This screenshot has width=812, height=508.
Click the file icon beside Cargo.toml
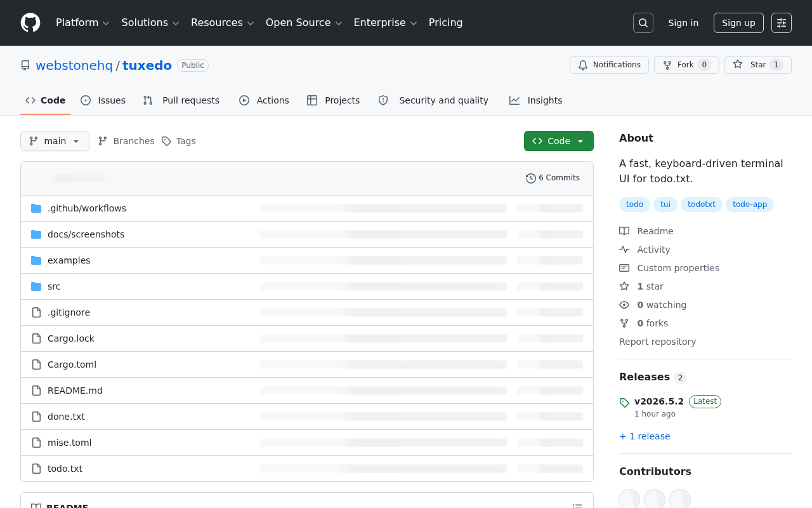(x=36, y=364)
